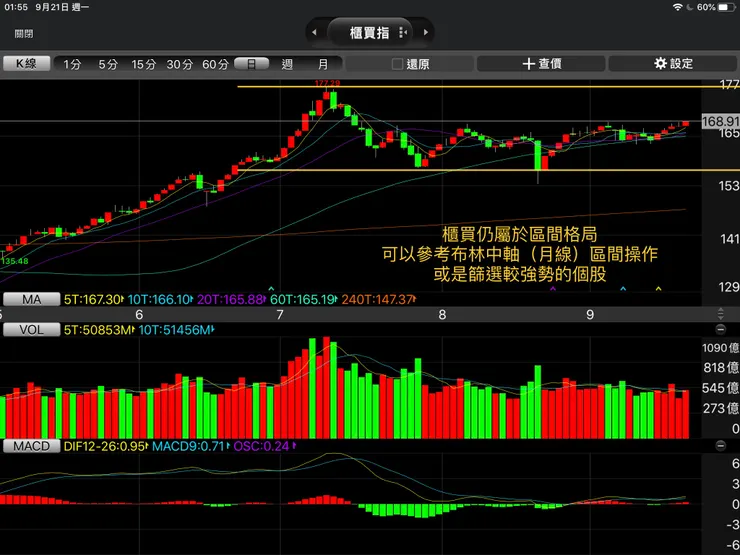
Task: Open the VOL indicator selector
Action: coord(32,329)
